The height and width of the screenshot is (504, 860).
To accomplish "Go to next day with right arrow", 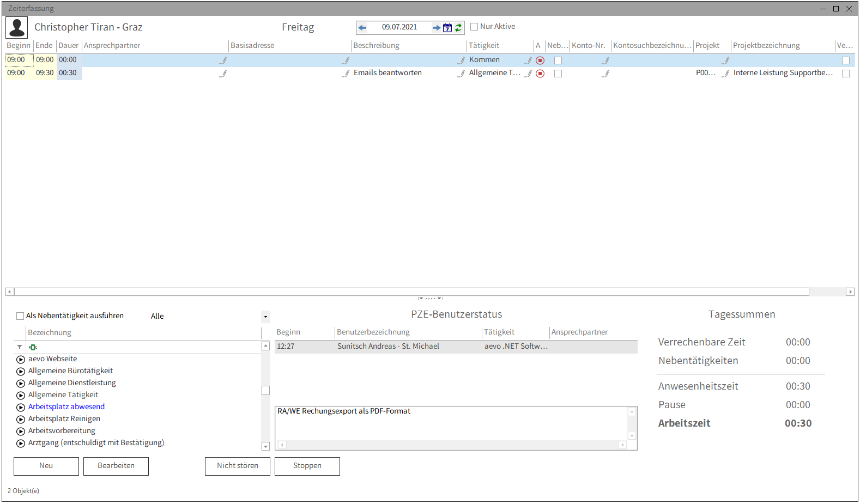I will (436, 27).
